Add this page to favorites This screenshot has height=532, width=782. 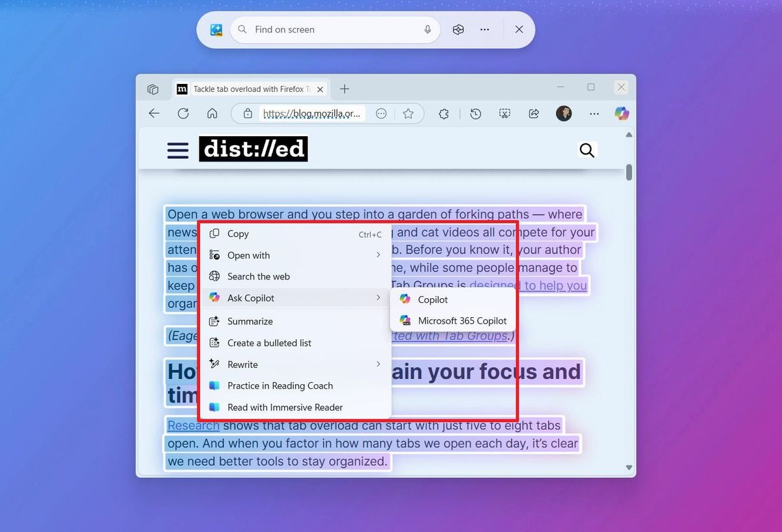coord(409,113)
